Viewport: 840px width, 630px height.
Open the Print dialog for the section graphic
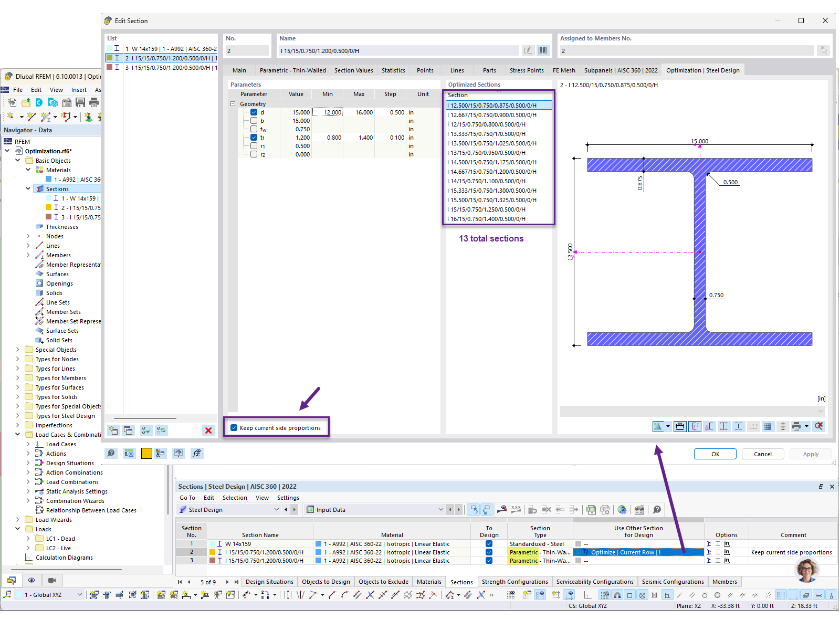point(796,426)
